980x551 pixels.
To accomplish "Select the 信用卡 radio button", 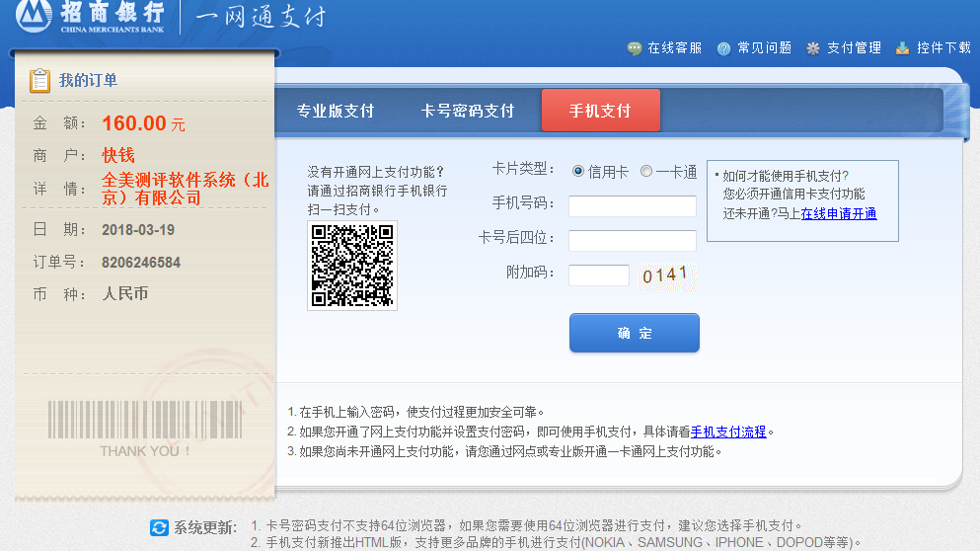I will coord(578,172).
